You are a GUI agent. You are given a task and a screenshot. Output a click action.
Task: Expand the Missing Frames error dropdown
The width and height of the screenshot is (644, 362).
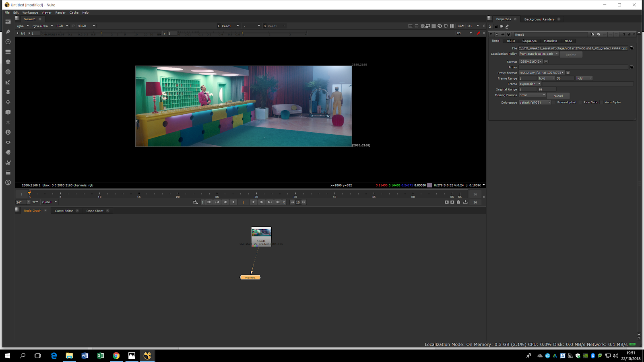click(532, 95)
